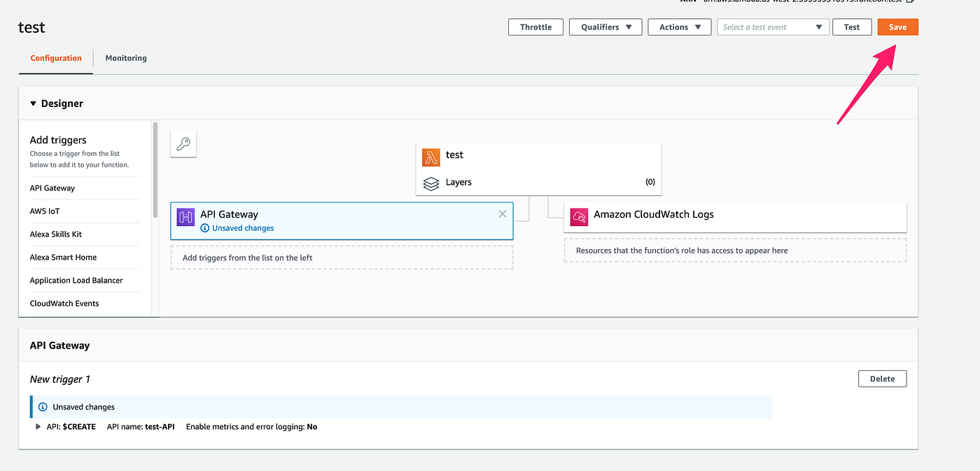
Task: Open the Qualifiers dropdown
Action: click(606, 27)
